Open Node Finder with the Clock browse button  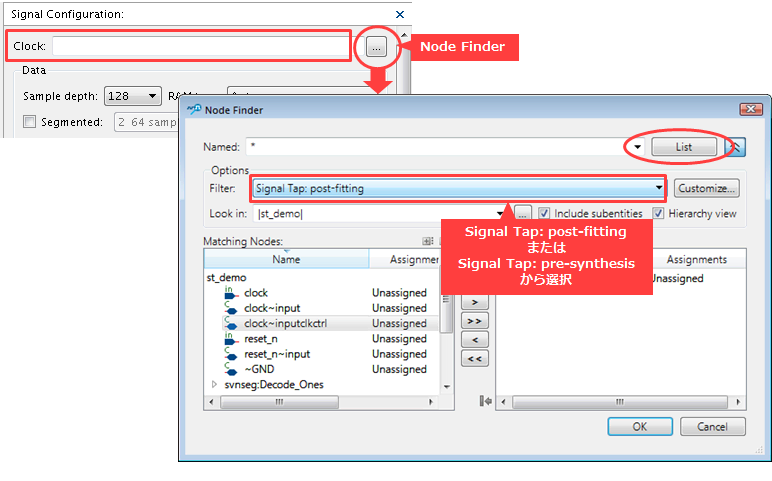[x=376, y=46]
